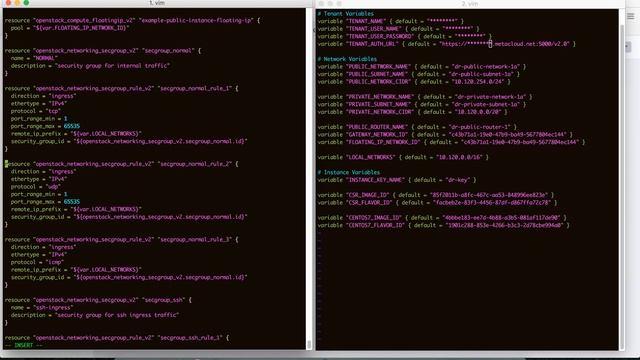Viewport: 640px width, 360px height.
Task: Click the protocol = "tcp" line
Action: (36, 111)
